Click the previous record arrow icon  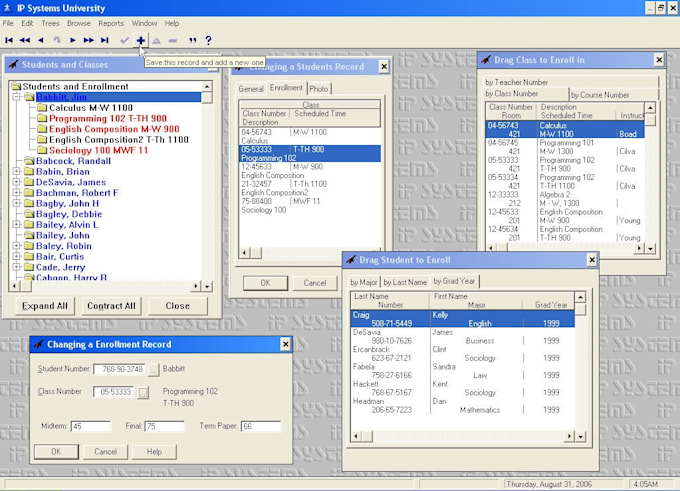41,40
